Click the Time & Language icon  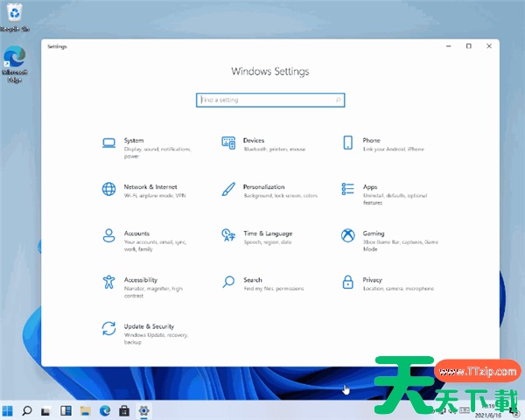(228, 235)
